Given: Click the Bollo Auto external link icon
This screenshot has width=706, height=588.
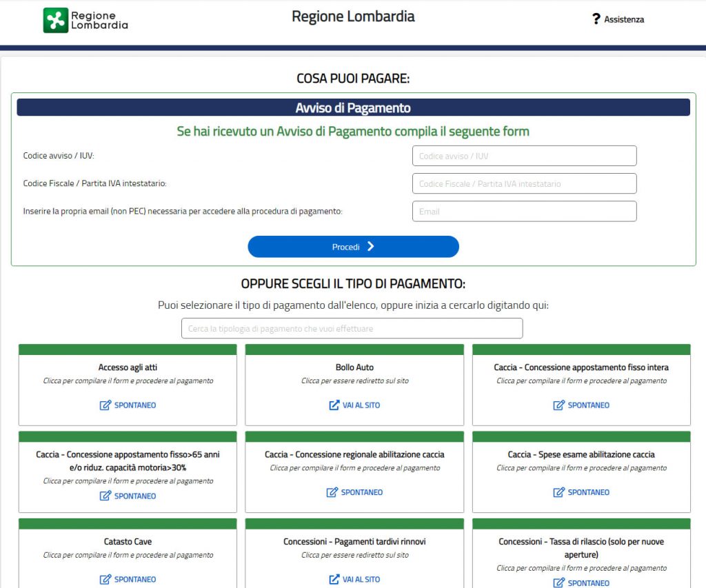Looking at the screenshot, I should point(334,405).
